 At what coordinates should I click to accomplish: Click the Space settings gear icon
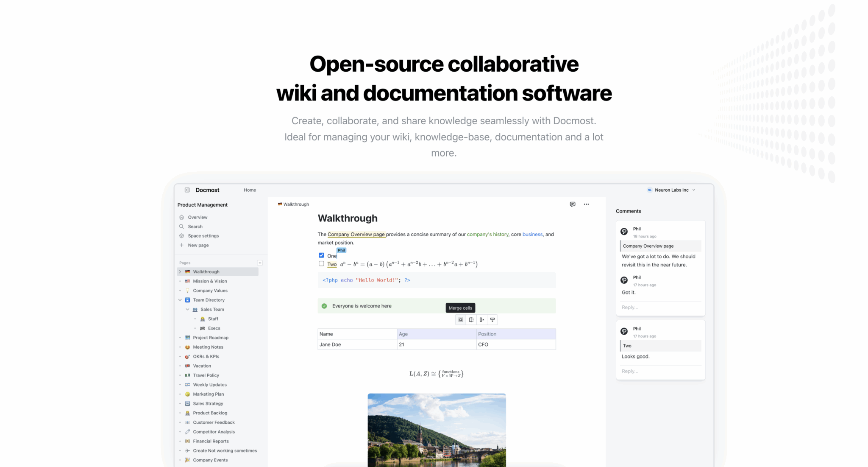click(181, 236)
